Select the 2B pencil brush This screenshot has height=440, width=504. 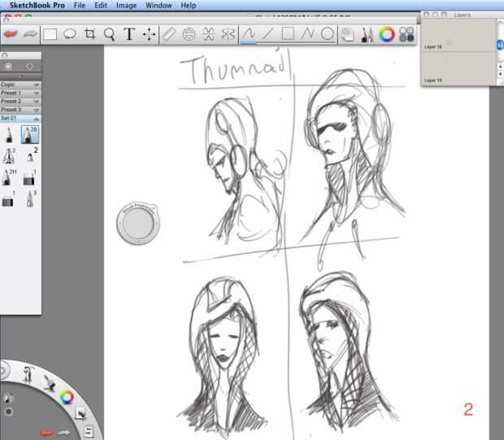coord(30,135)
